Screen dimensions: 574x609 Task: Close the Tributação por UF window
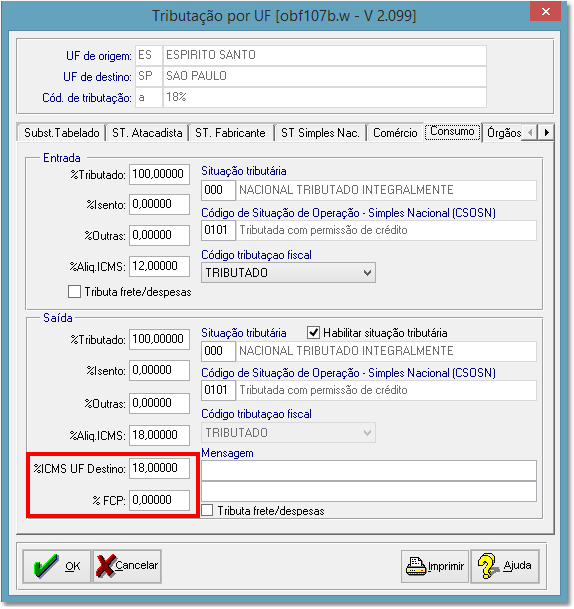tap(545, 12)
